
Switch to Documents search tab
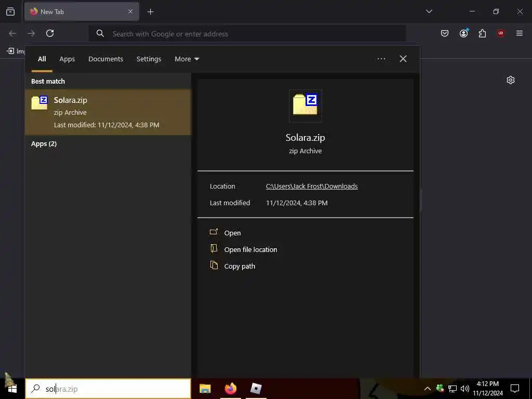click(x=105, y=59)
